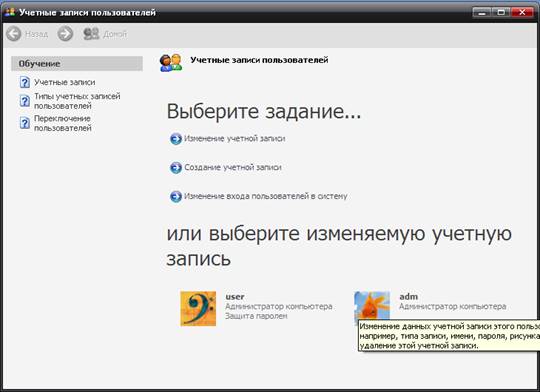540x392 pixels.
Task: Click arrow icon next to Изменение учетной записи
Action: [x=176, y=139]
